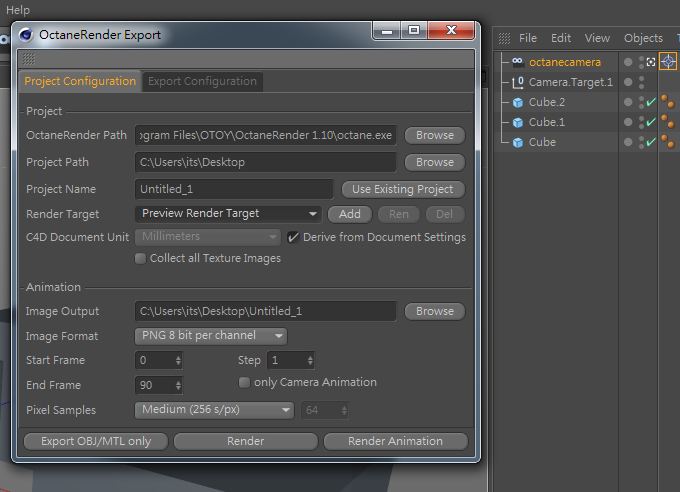Screen dimensions: 680x492
Task: Click the active camera indicator on octanecamera
Action: (x=651, y=62)
